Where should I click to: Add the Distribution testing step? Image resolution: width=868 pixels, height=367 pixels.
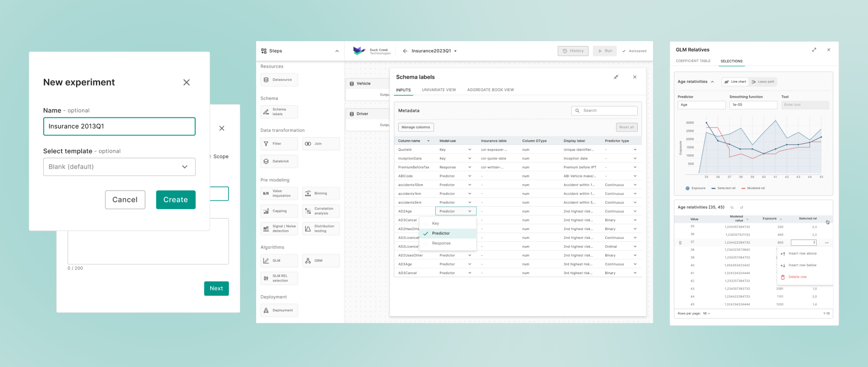(321, 228)
